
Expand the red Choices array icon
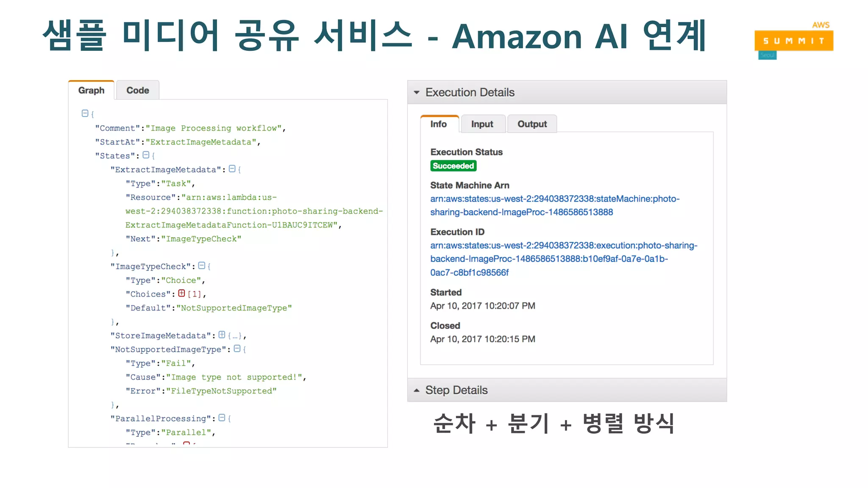tap(181, 293)
